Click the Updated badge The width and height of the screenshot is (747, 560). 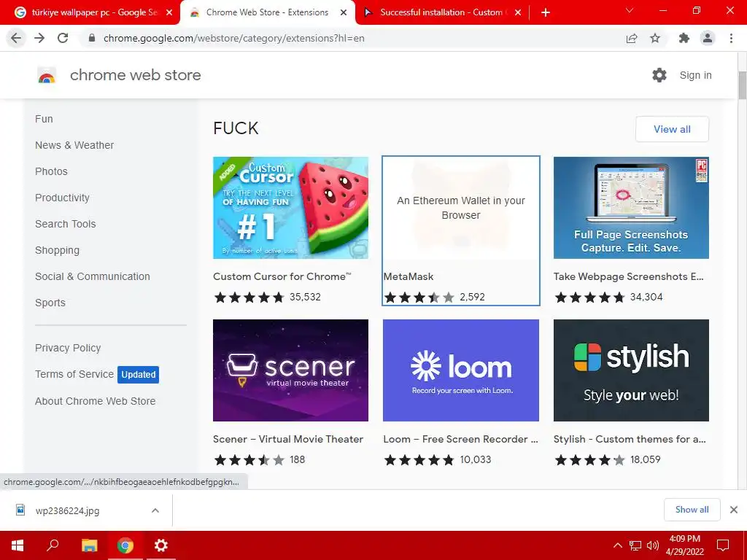138,374
